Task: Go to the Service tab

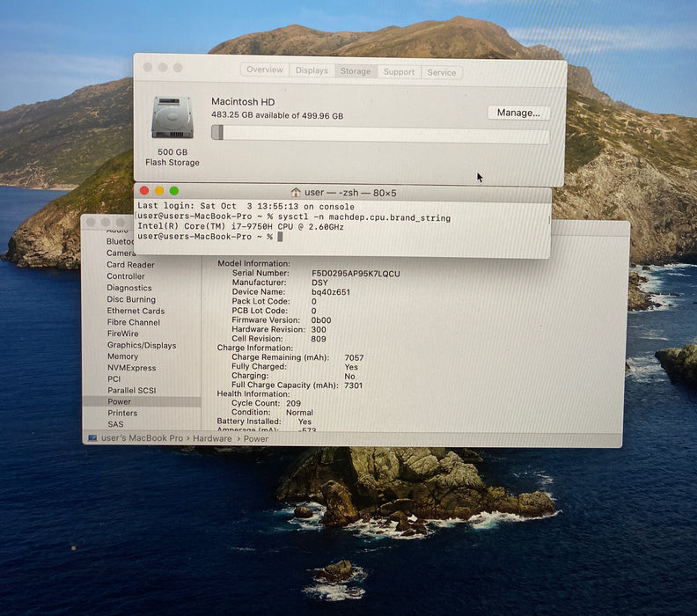Action: coord(442,72)
